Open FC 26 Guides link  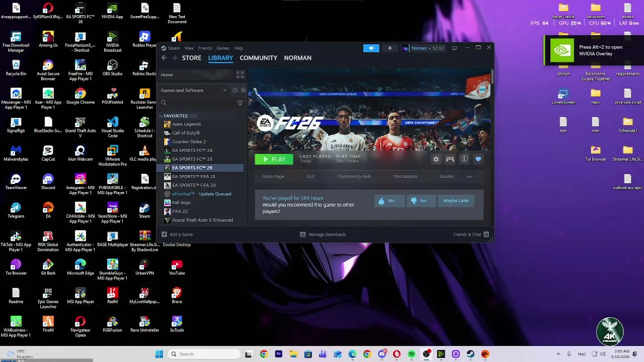coord(447,176)
